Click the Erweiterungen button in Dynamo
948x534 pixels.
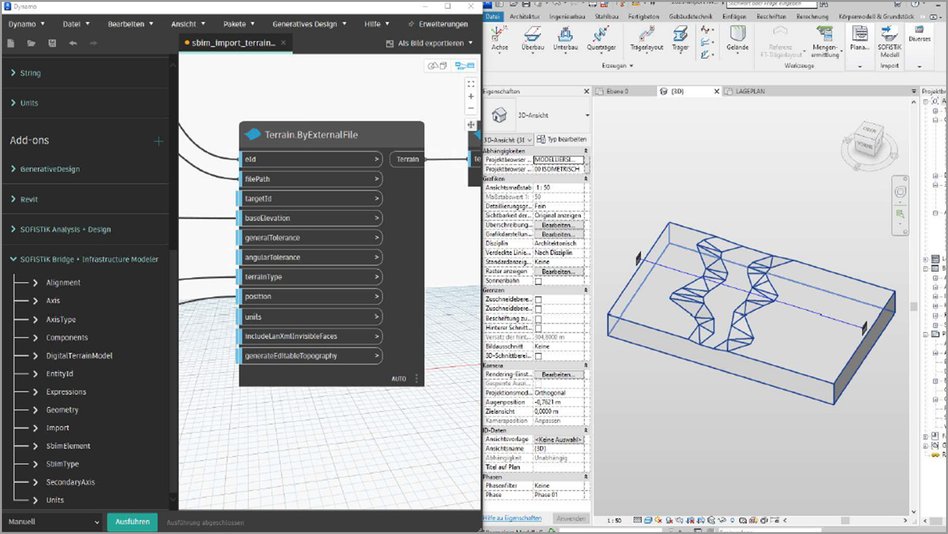pyautogui.click(x=438, y=24)
